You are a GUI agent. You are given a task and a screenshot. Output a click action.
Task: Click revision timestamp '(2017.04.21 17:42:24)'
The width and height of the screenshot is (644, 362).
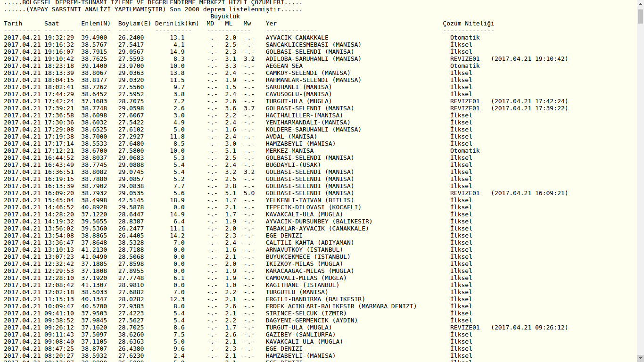[x=529, y=101]
